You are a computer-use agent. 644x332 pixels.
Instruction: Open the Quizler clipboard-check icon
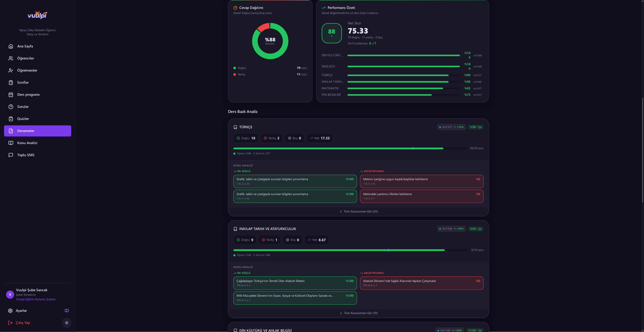[11, 119]
